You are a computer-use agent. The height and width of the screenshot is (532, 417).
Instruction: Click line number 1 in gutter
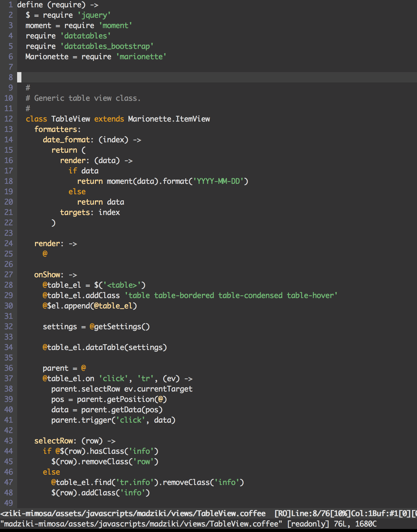point(11,5)
